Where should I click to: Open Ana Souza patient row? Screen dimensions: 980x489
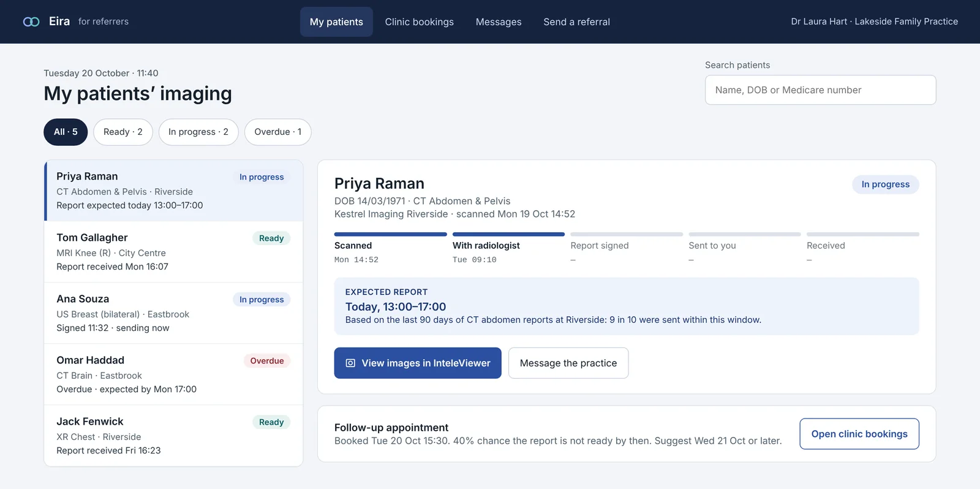pos(174,313)
